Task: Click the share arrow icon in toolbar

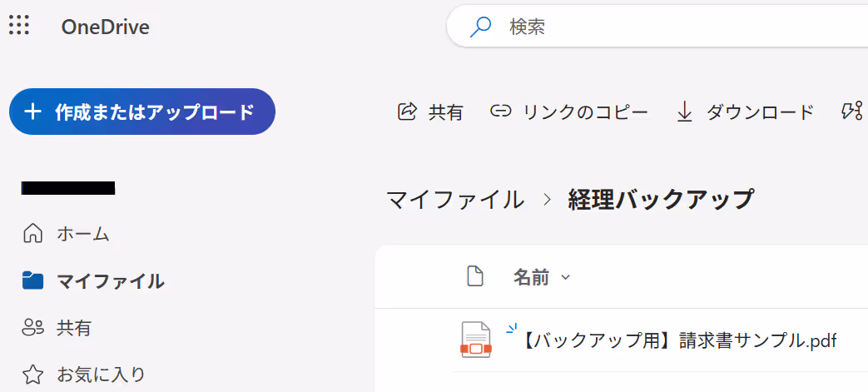Action: pyautogui.click(x=407, y=112)
